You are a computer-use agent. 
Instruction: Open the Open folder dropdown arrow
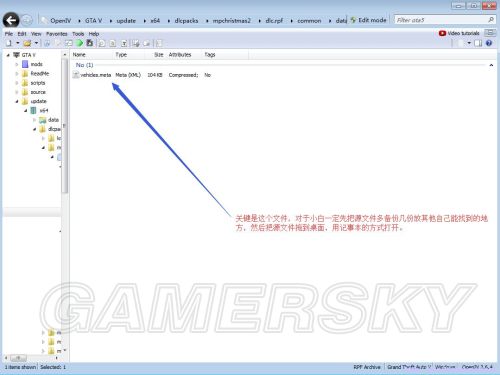click(x=36, y=43)
